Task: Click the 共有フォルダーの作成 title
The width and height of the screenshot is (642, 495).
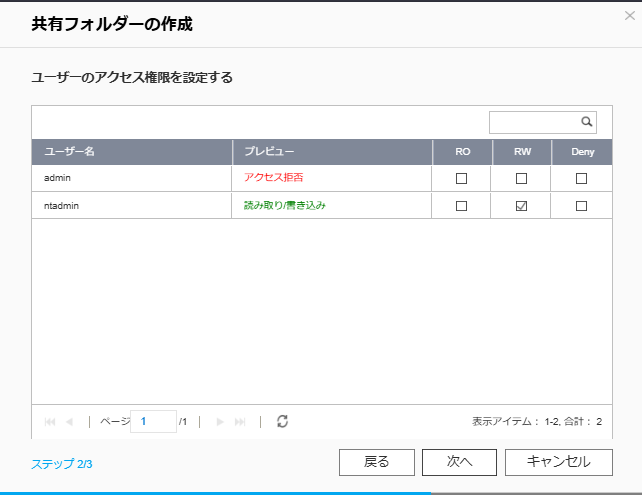Action: [x=112, y=24]
